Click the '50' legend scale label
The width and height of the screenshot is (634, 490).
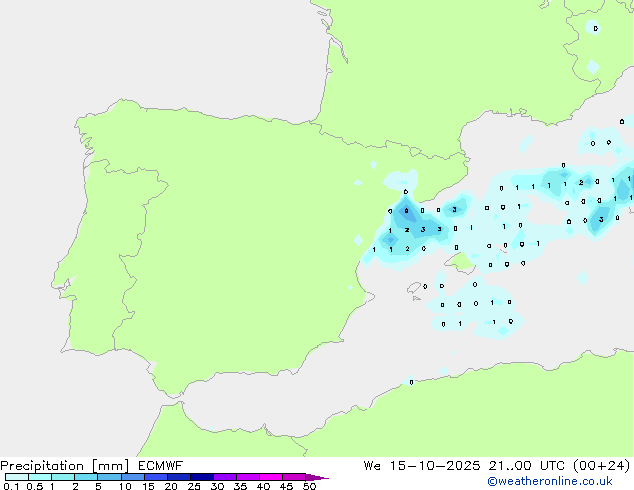[310, 486]
